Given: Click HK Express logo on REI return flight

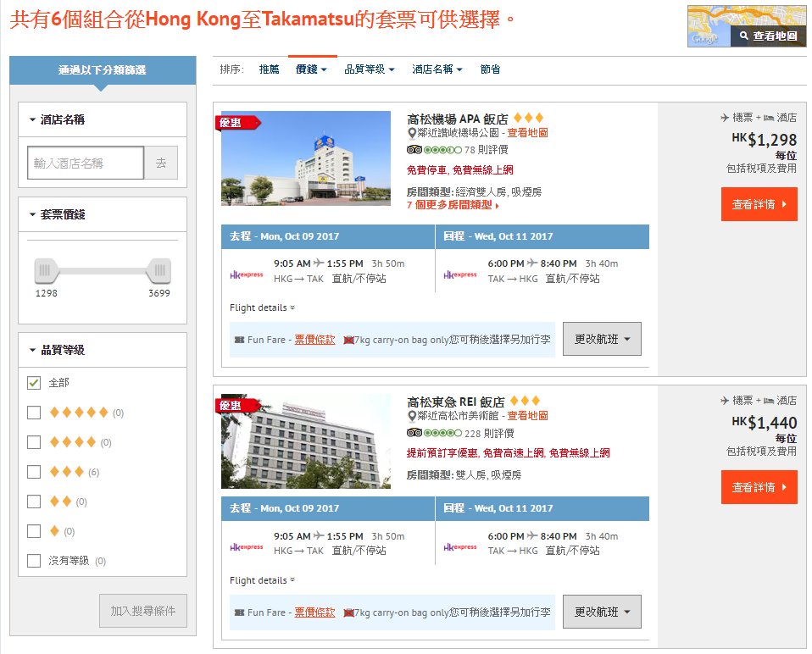Looking at the screenshot, I should 460,547.
